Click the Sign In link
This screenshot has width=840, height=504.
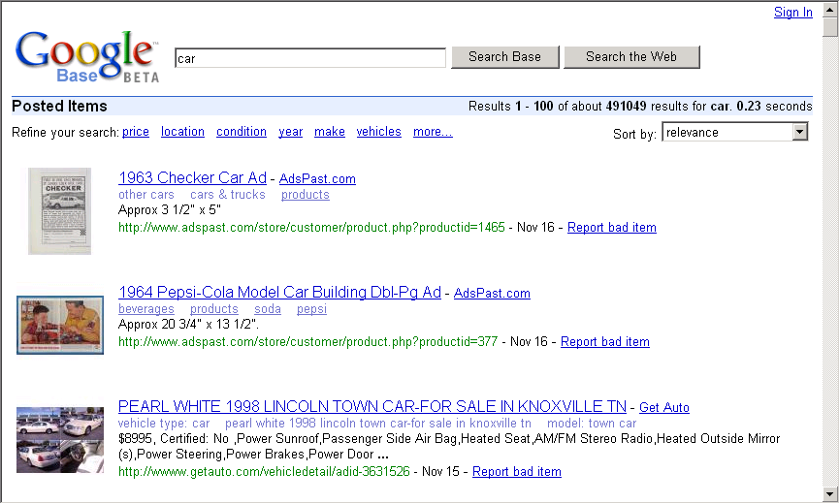[792, 13]
